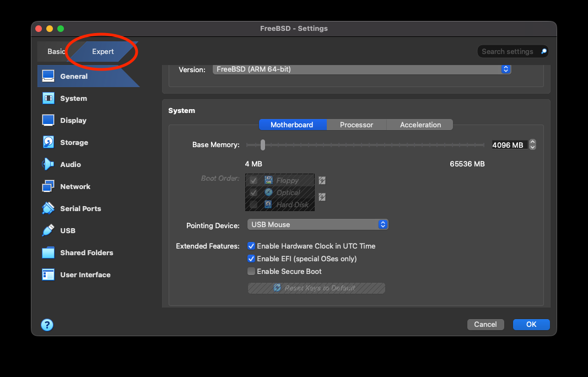588x377 pixels.
Task: Click the Network icon in sidebar
Action: (48, 186)
